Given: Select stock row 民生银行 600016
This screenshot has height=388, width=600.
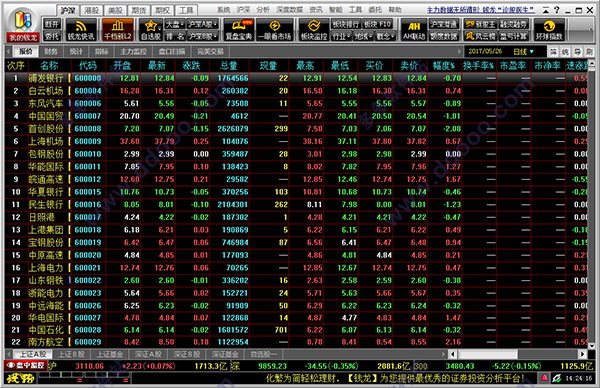Looking at the screenshot, I should [x=296, y=204].
